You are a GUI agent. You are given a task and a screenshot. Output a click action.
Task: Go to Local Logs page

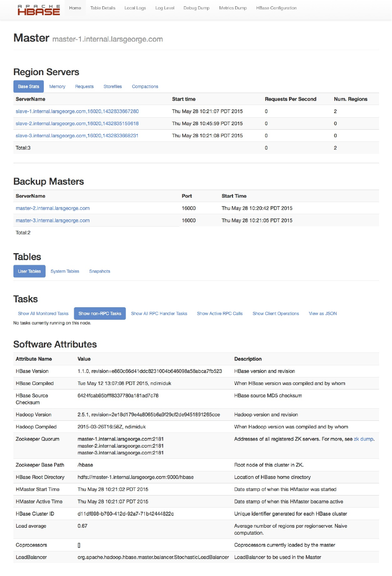[135, 8]
